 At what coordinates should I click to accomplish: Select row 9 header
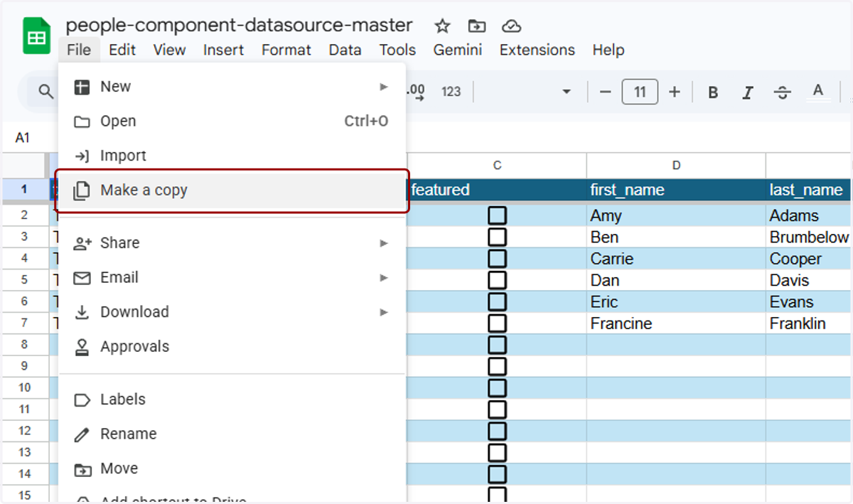pos(25,366)
